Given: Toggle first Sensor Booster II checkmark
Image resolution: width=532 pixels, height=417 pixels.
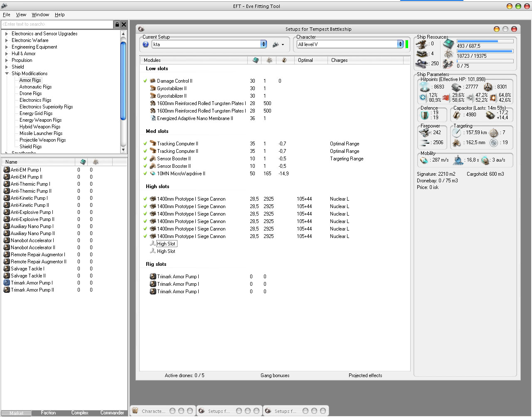Looking at the screenshot, I should coord(145,159).
